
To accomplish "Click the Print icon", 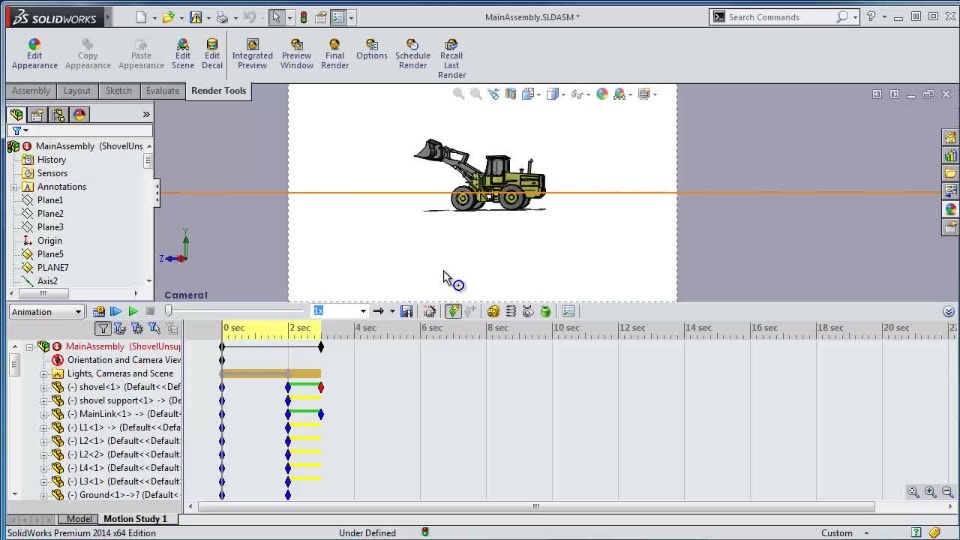I will coord(222,17).
